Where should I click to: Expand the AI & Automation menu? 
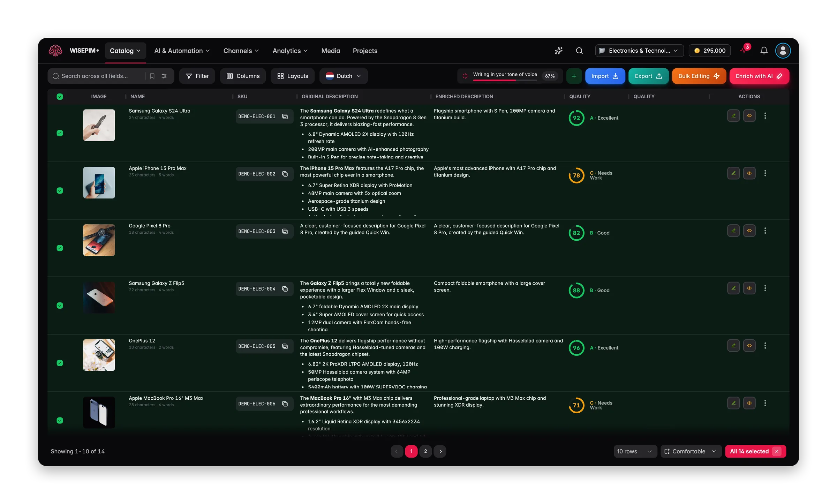tap(182, 51)
